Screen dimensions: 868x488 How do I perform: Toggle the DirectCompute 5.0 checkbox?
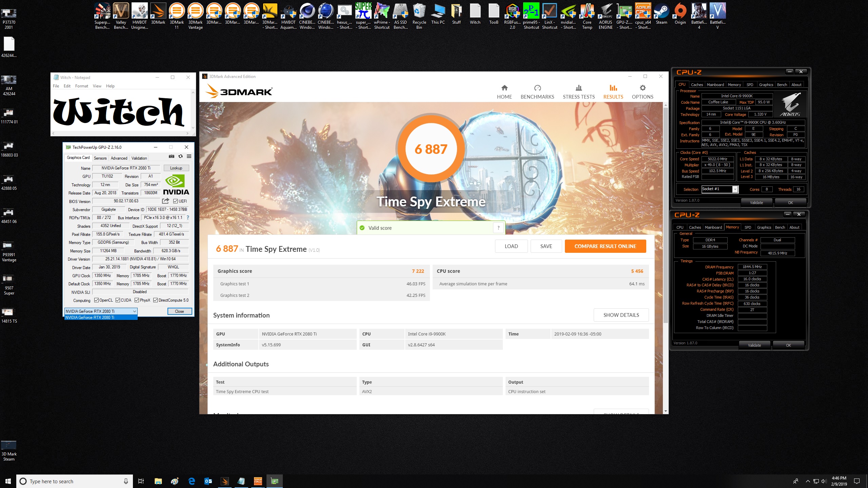point(155,300)
